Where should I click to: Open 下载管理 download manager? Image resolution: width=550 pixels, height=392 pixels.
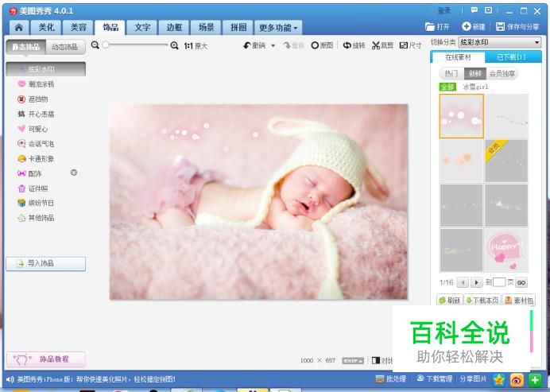434,379
